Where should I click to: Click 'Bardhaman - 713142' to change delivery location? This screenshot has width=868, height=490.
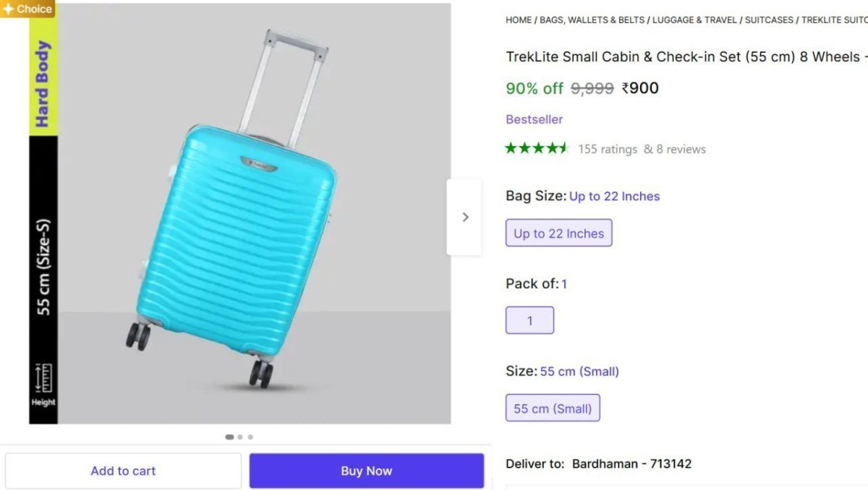[632, 463]
